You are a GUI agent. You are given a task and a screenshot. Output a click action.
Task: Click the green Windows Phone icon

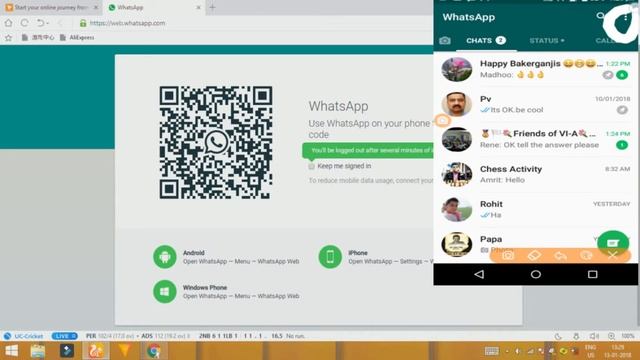coord(164,291)
